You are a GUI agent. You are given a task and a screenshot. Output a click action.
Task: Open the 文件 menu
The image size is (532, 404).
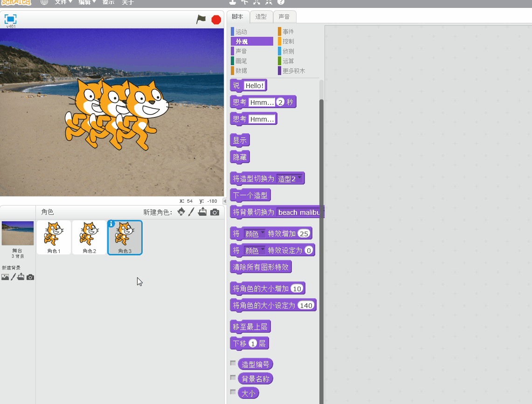(x=63, y=2)
